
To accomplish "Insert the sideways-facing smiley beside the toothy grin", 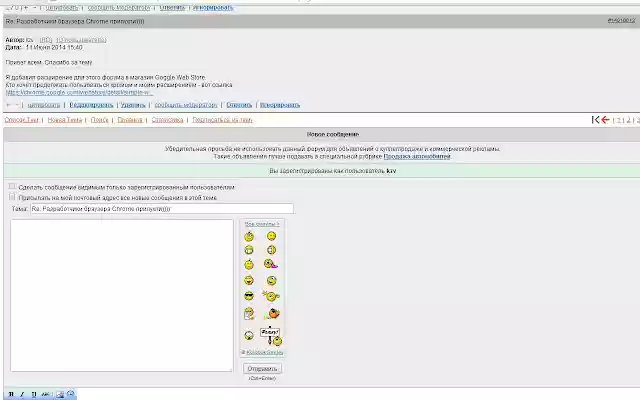I will click(x=271, y=250).
